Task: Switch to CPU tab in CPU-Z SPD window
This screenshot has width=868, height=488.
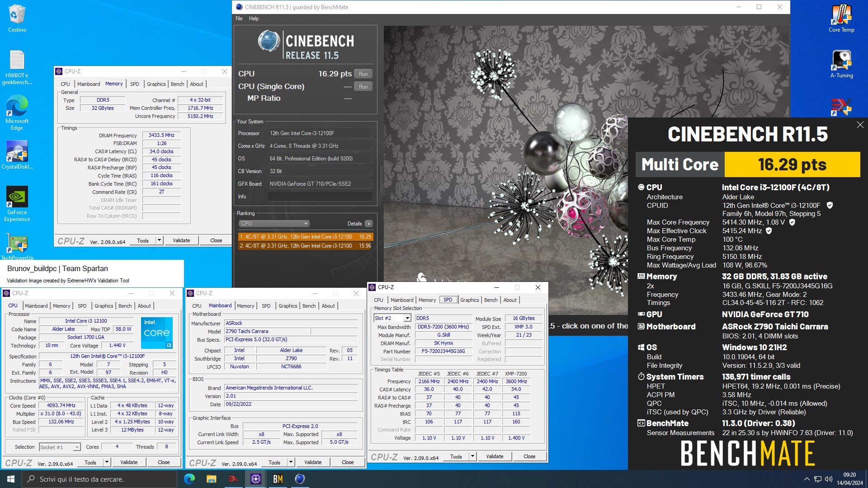Action: tap(378, 300)
